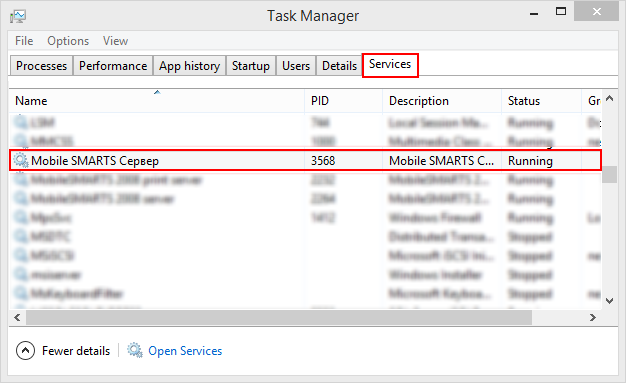Click the vertical scrollbar down arrow
The image size is (626, 383).
[610, 301]
